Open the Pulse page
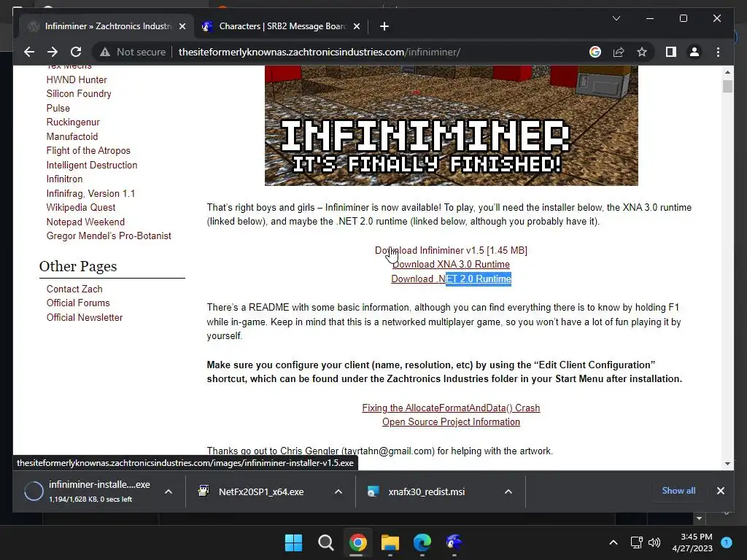 click(58, 108)
